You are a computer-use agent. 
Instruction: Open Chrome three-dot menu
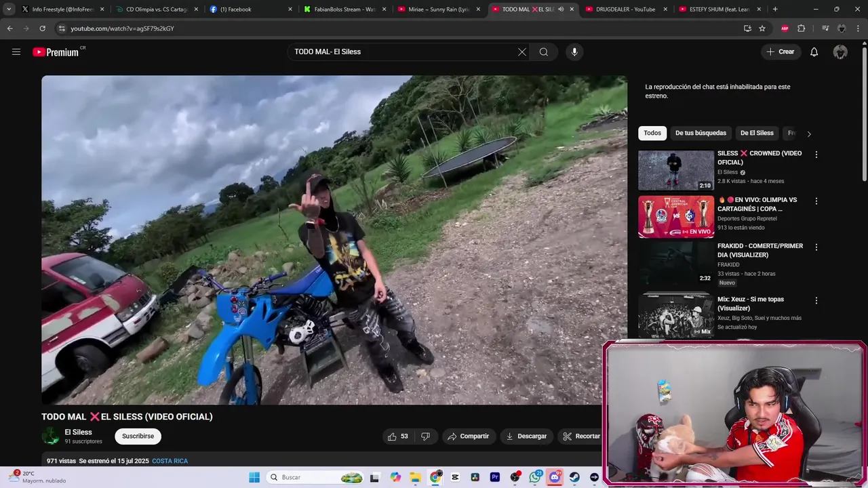pos(859,28)
